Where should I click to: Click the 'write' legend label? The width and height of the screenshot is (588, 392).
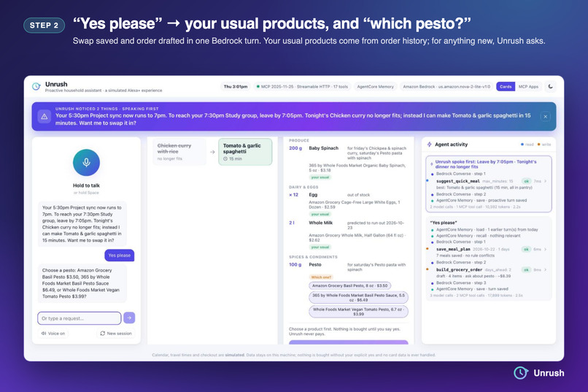(546, 145)
